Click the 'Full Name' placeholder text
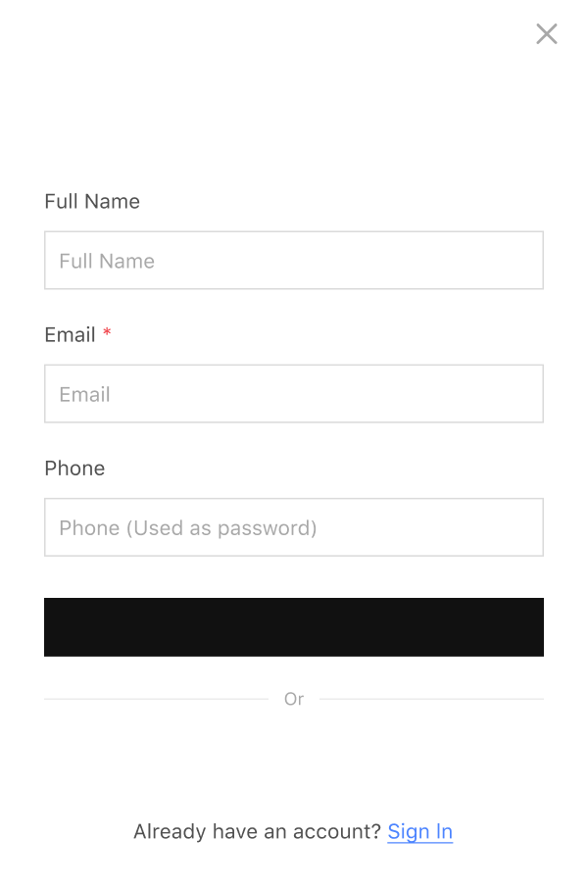The width and height of the screenshot is (588, 888). pyautogui.click(x=107, y=261)
